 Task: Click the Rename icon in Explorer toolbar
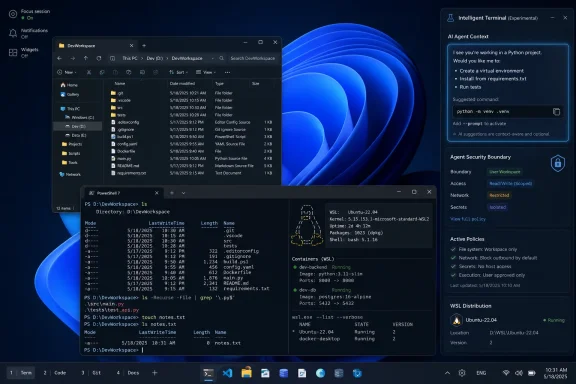pos(129,72)
